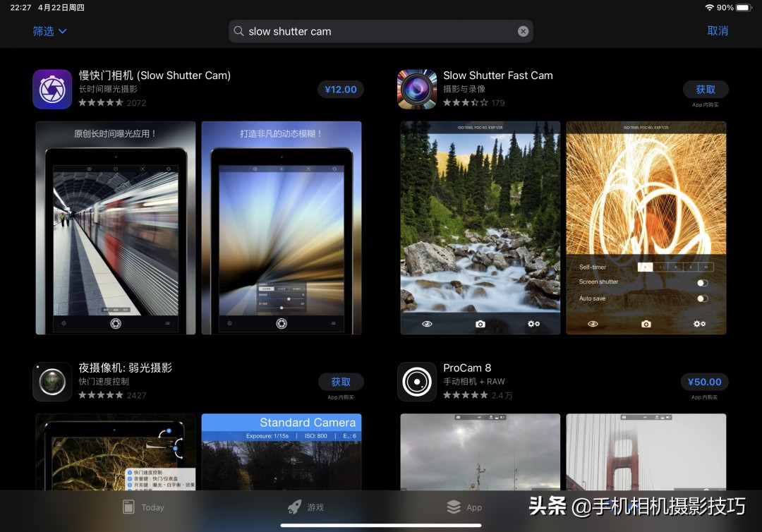The width and height of the screenshot is (762, 532).
Task: Click the 摄影与录像 subtitle
Action: pyautogui.click(x=464, y=89)
